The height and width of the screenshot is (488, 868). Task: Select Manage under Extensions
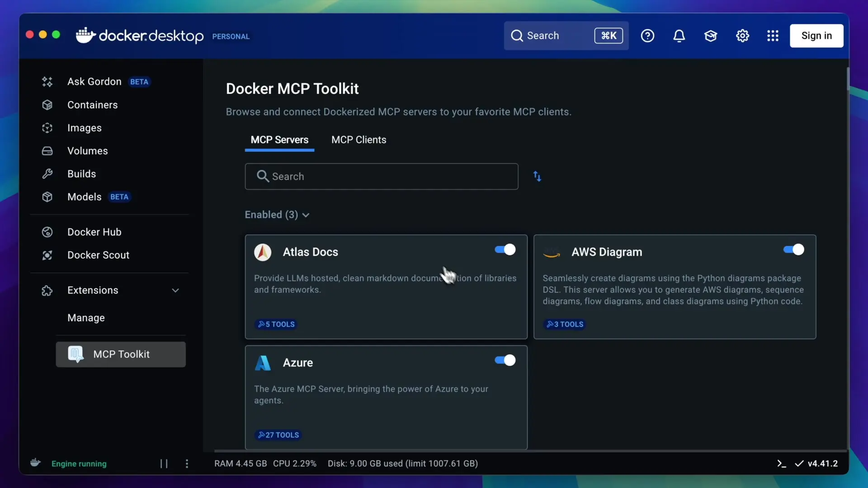click(x=86, y=318)
